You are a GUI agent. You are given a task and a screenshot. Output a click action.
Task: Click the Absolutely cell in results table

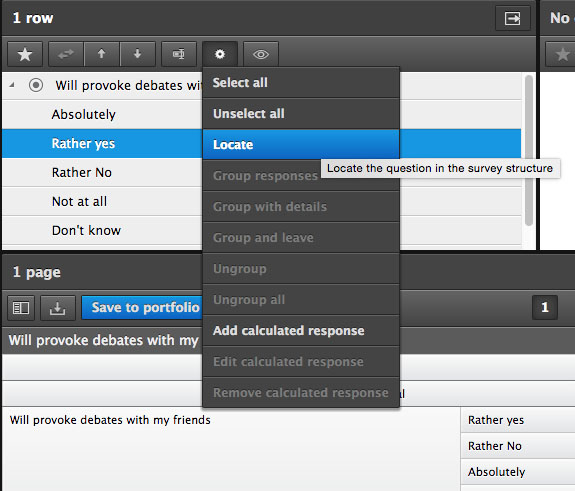(x=518, y=472)
